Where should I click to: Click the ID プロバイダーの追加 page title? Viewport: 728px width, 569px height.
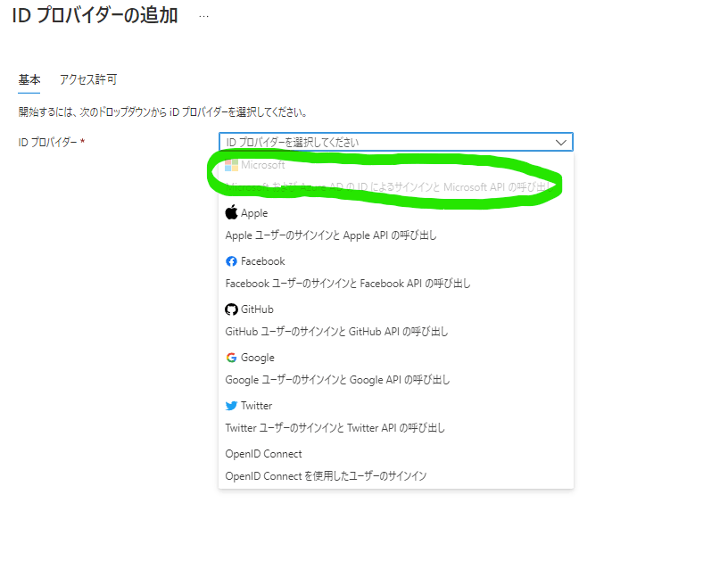[95, 15]
